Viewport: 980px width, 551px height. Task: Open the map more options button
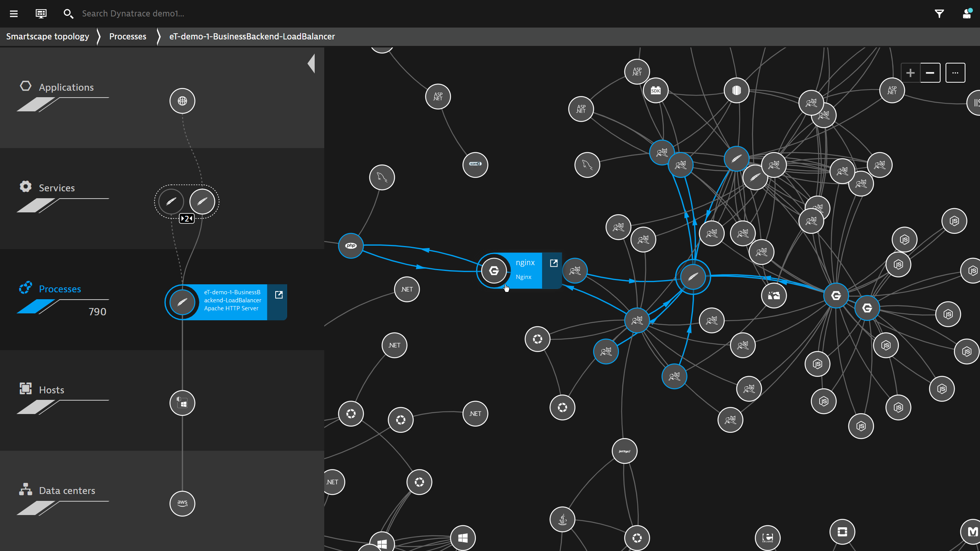[x=955, y=73]
